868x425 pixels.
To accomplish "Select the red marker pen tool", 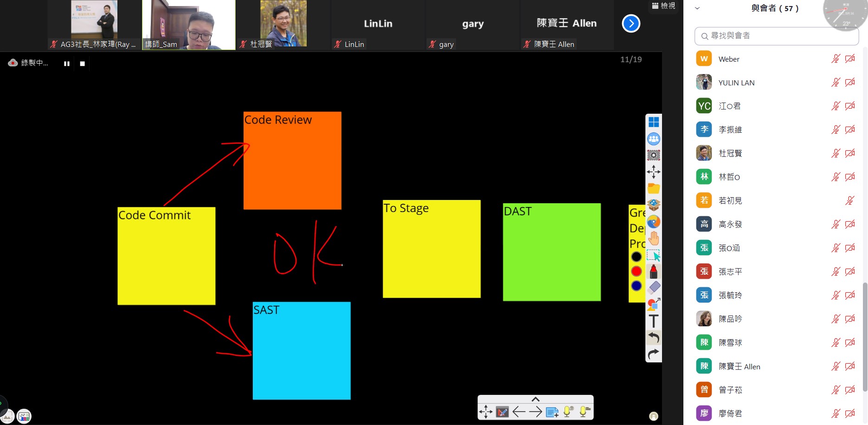I will [654, 271].
